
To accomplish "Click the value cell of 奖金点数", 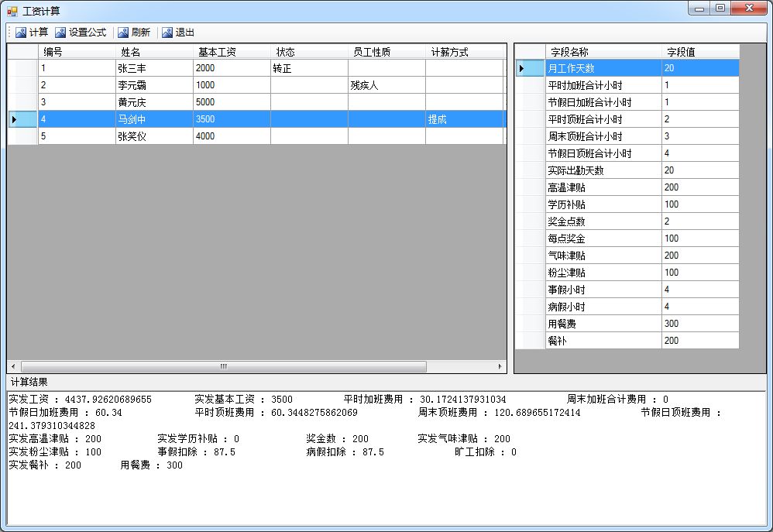I will point(700,221).
